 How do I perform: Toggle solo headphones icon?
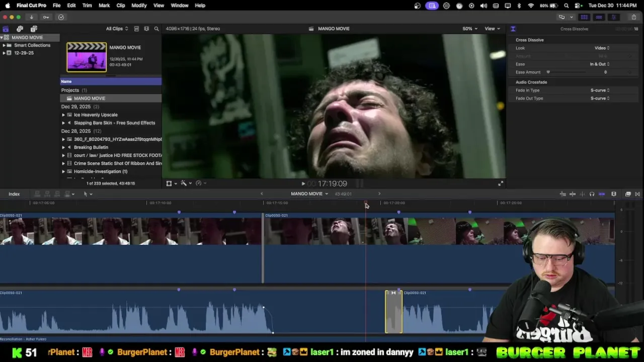pyautogui.click(x=592, y=194)
